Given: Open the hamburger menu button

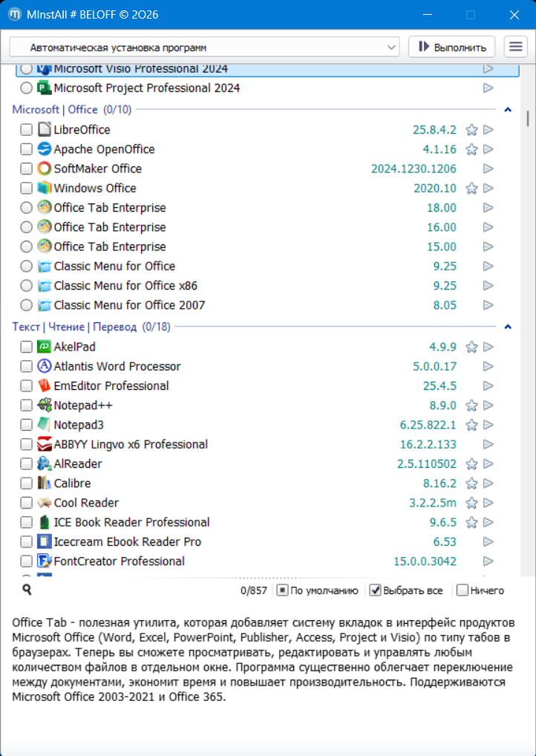Looking at the screenshot, I should pyautogui.click(x=516, y=47).
